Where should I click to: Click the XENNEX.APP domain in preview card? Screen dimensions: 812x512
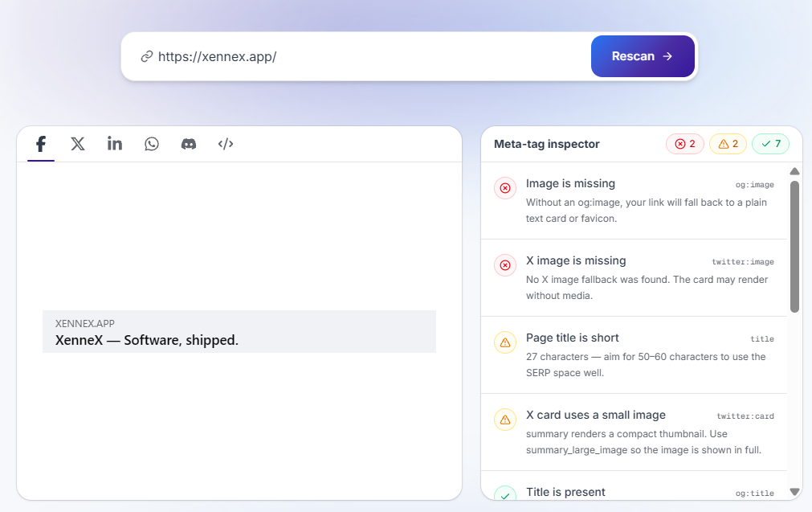click(x=85, y=324)
